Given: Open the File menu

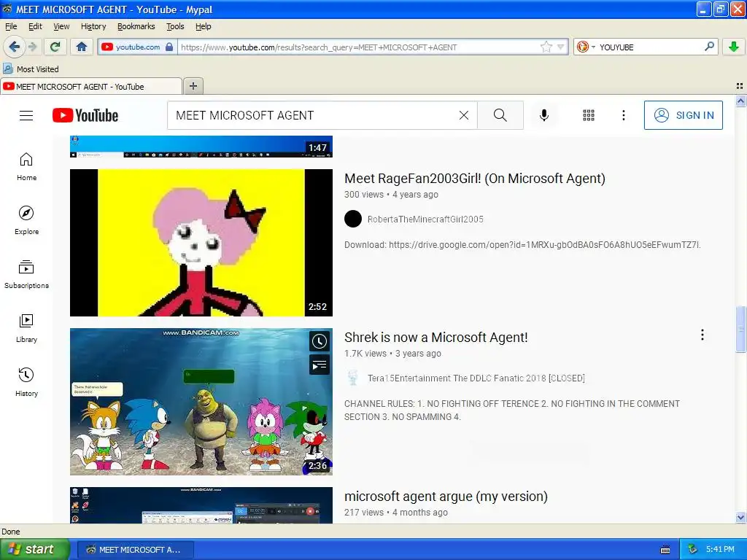Looking at the screenshot, I should [11, 26].
